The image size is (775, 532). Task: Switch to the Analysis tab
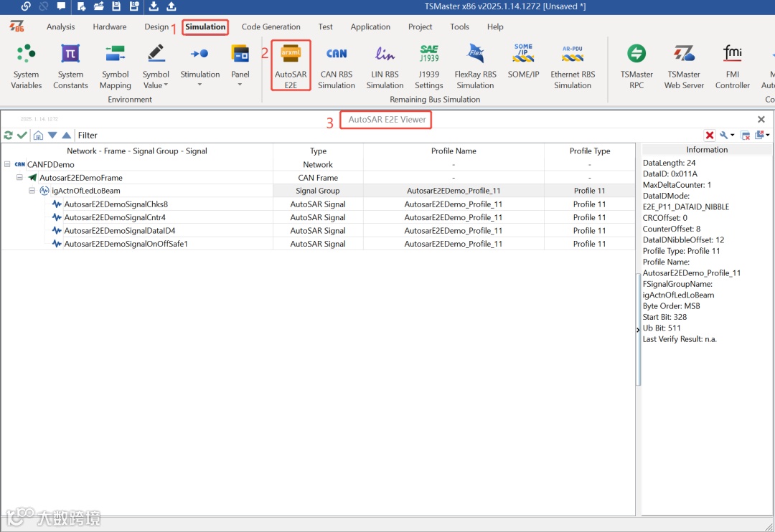tap(61, 27)
